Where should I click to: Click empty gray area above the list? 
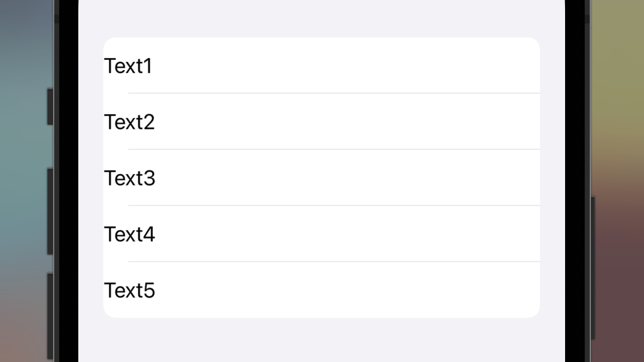pos(321,18)
